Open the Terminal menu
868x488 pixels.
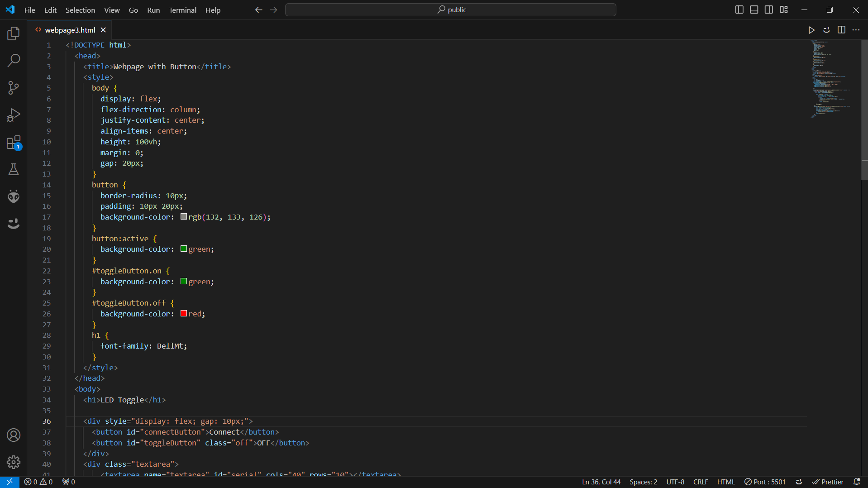(x=182, y=10)
